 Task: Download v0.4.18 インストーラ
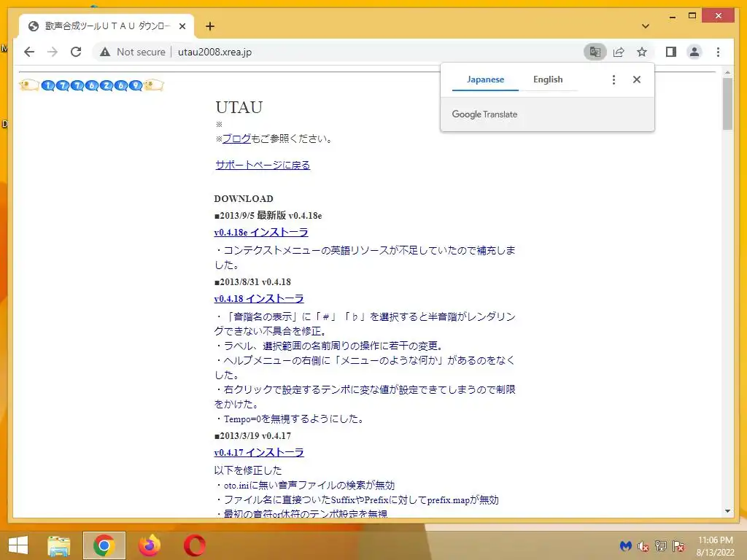tap(259, 298)
